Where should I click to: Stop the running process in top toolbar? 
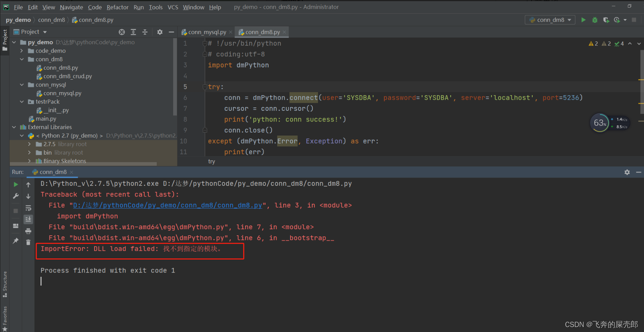(634, 20)
